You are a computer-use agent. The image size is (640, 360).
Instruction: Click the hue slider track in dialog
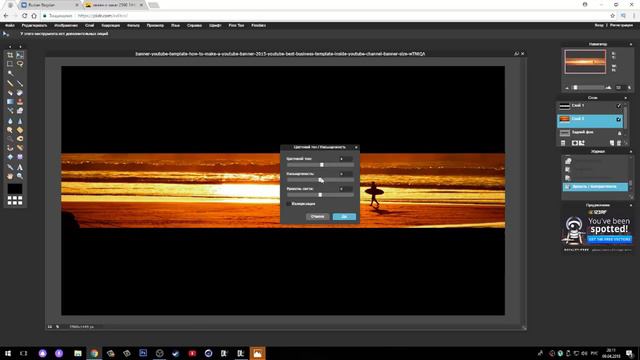point(320,165)
